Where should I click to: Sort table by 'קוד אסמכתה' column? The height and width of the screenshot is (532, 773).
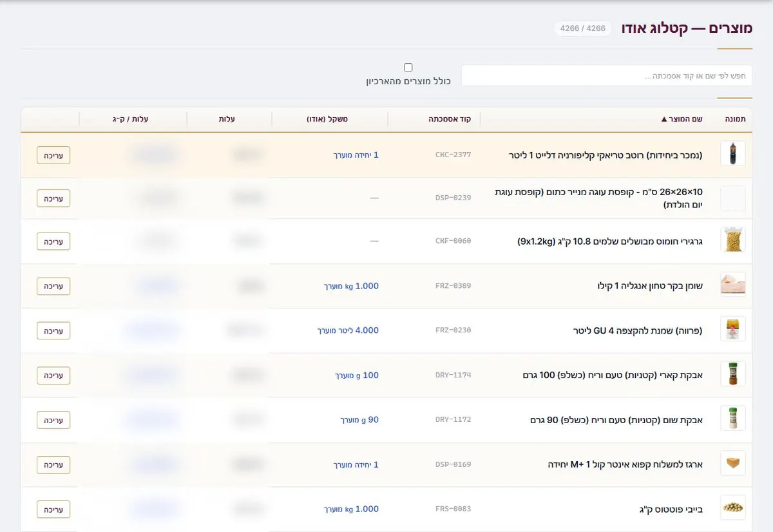(x=450, y=119)
